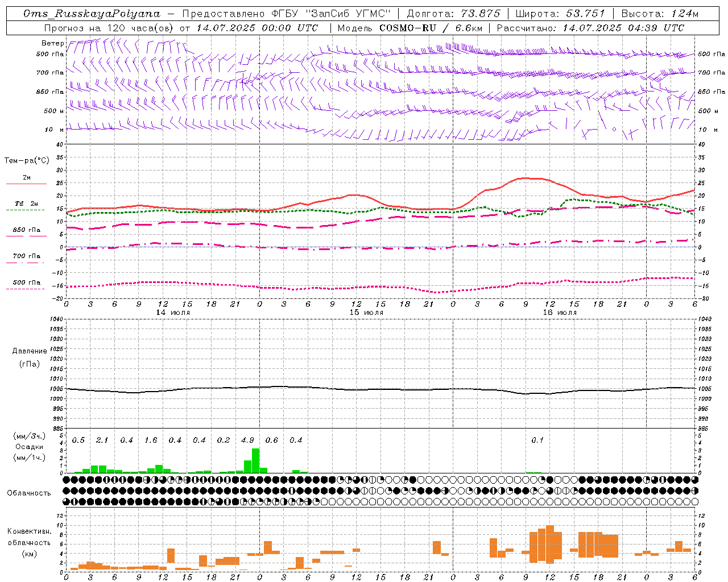The height and width of the screenshot is (582, 728).
Task: Click the 4.9 precipitation total value
Action: pyautogui.click(x=247, y=440)
